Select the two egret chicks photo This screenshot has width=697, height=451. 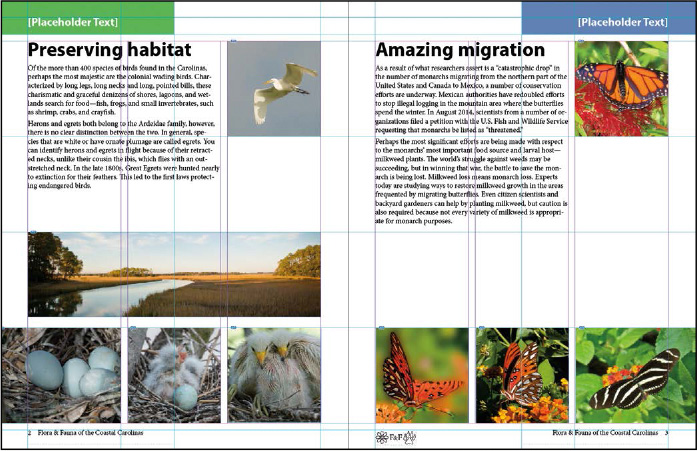pyautogui.click(x=274, y=375)
